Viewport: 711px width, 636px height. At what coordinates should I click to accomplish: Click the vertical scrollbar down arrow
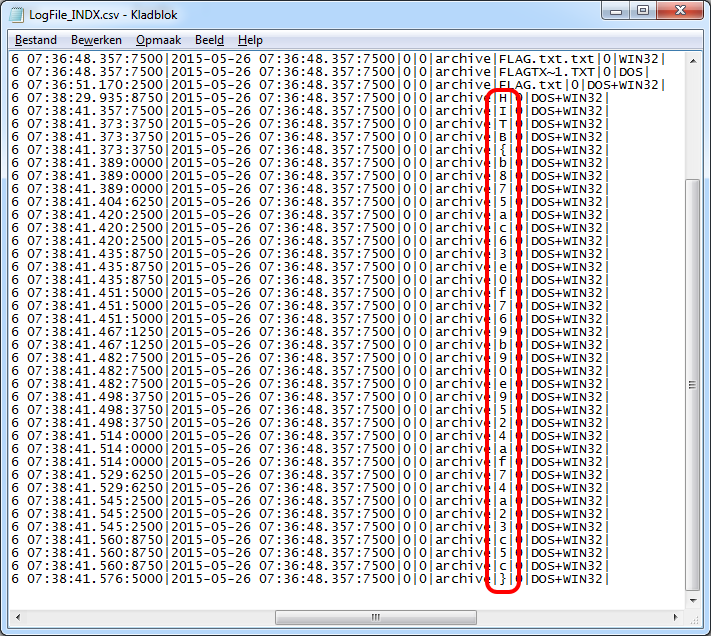(x=694, y=598)
